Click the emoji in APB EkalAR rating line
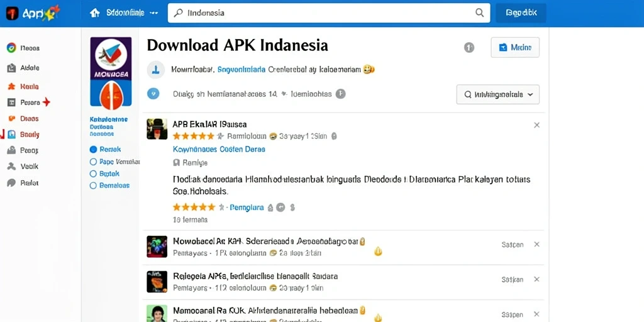 (x=273, y=136)
